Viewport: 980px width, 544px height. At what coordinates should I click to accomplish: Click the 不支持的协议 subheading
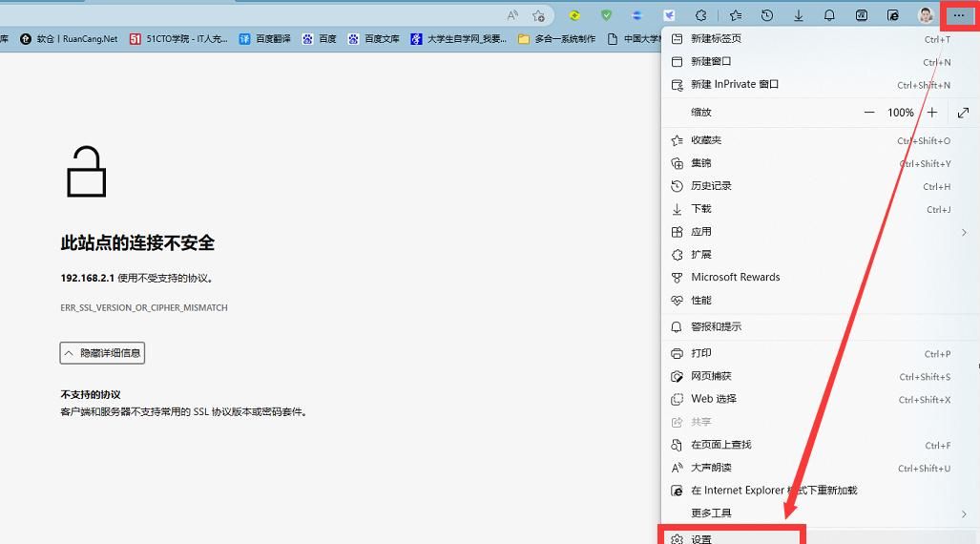point(91,394)
